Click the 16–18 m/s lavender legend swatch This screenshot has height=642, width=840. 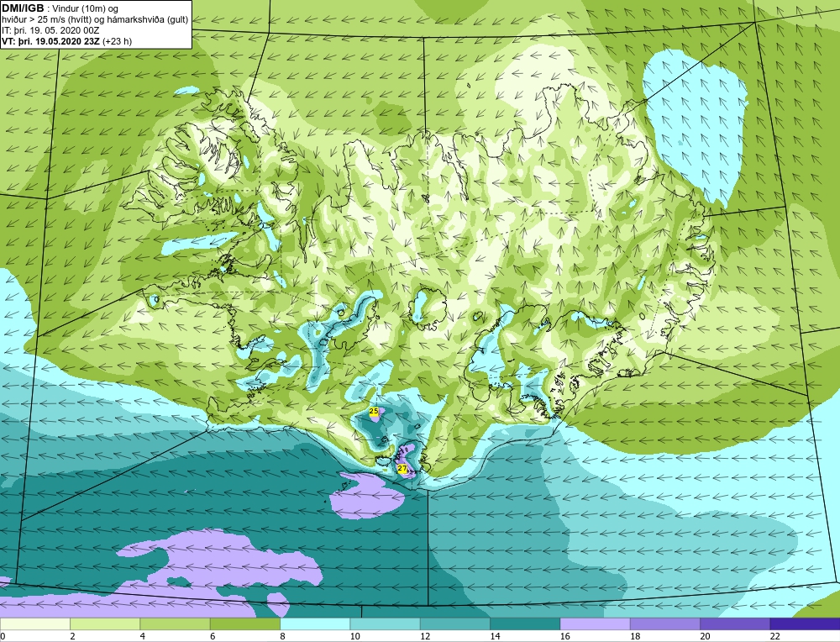click(596, 624)
